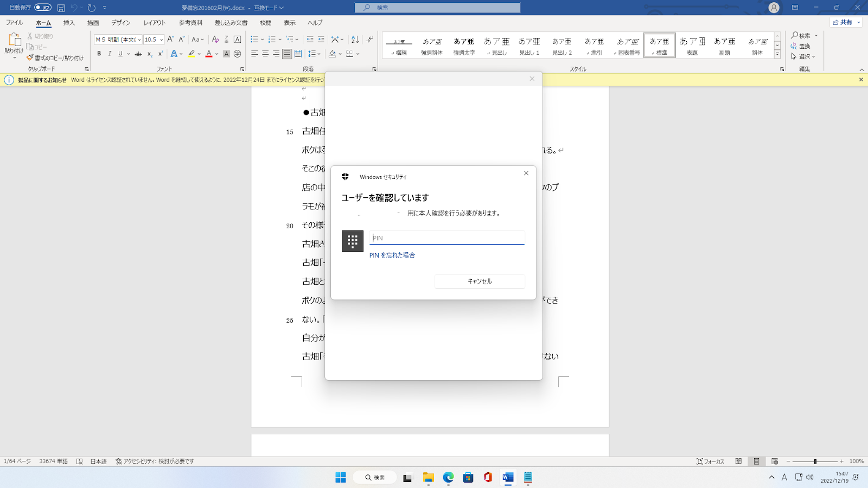Click the Save icon in title bar
868x488 pixels.
coord(61,8)
